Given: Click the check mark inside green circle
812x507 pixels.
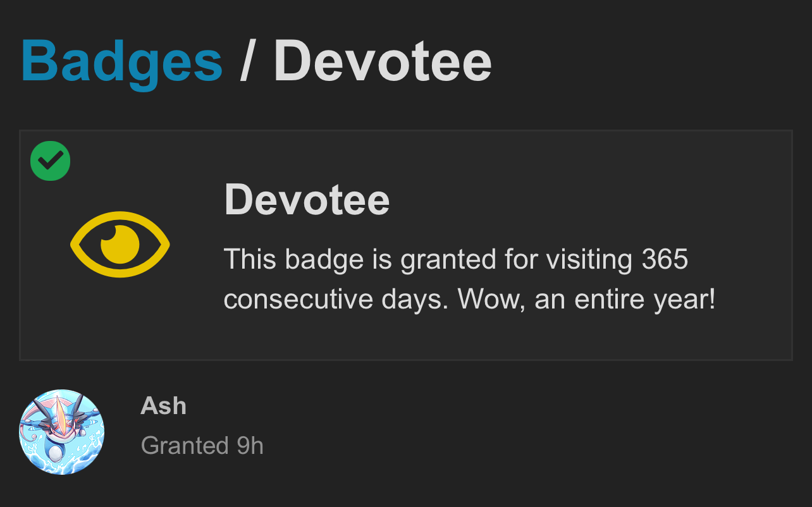Looking at the screenshot, I should pyautogui.click(x=51, y=161).
